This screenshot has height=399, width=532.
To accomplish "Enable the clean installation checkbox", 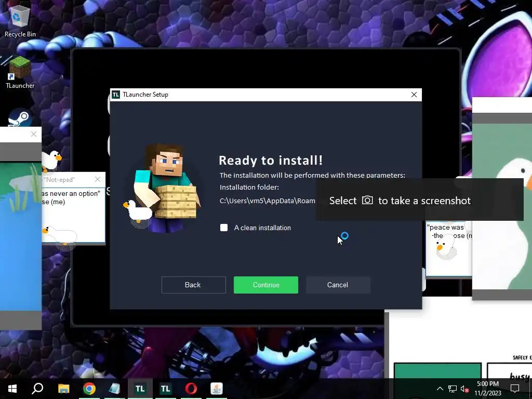I will point(224,228).
